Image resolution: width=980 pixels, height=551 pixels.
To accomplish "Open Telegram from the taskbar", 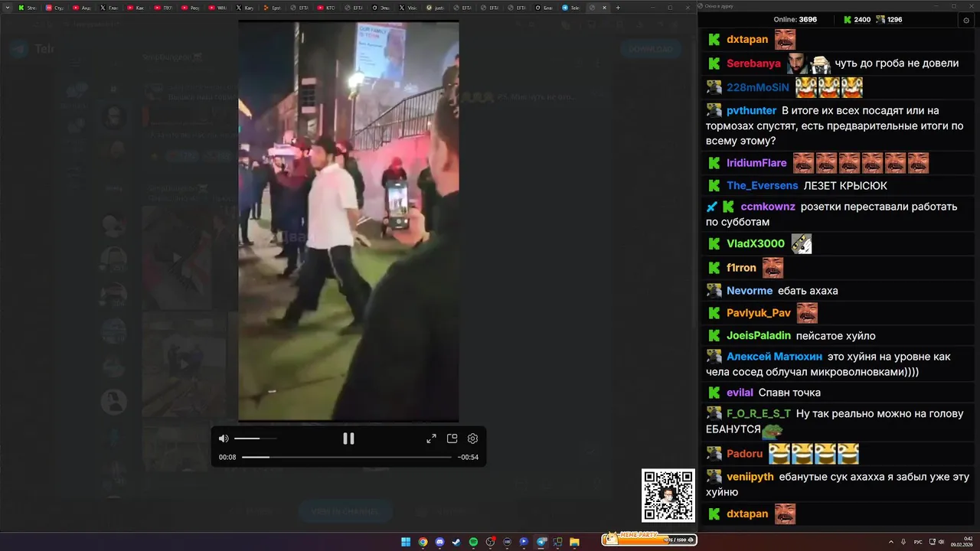I will click(541, 542).
